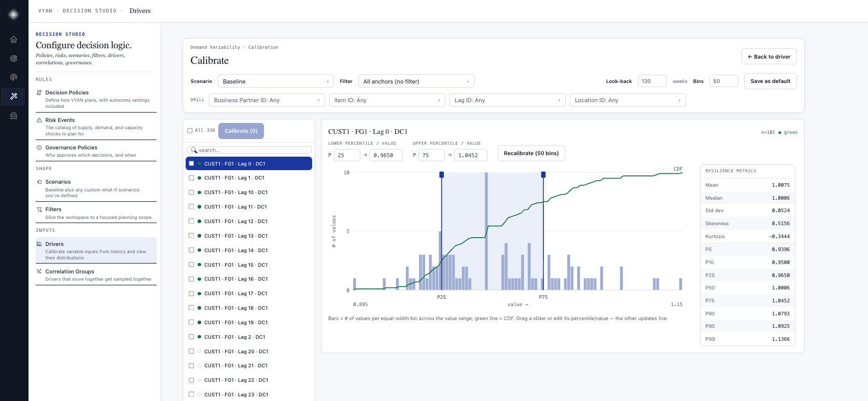Check CUST1 · FG1 · Lag 12 · DC1 checkbox
The image size is (868, 401).
pyautogui.click(x=191, y=221)
